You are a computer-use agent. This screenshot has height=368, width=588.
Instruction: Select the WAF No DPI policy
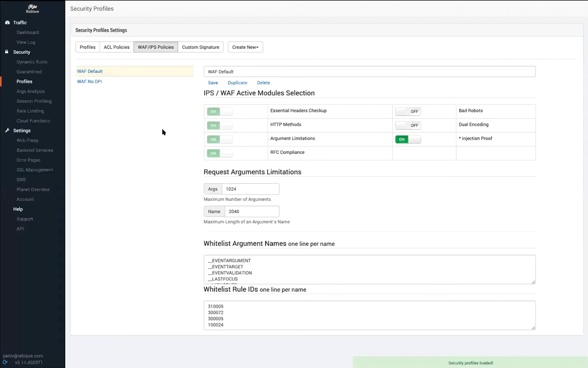90,82
